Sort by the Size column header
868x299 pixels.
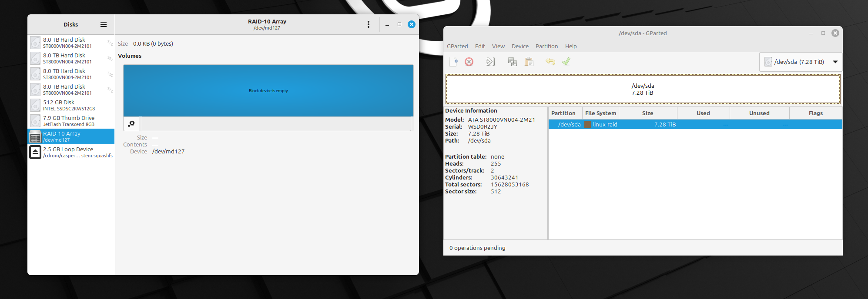click(647, 113)
